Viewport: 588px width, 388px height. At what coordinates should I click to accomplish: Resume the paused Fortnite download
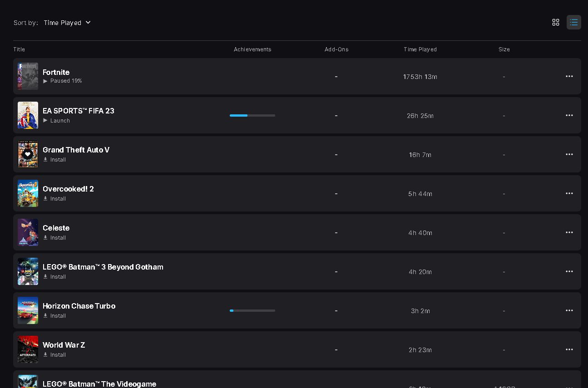coord(63,81)
